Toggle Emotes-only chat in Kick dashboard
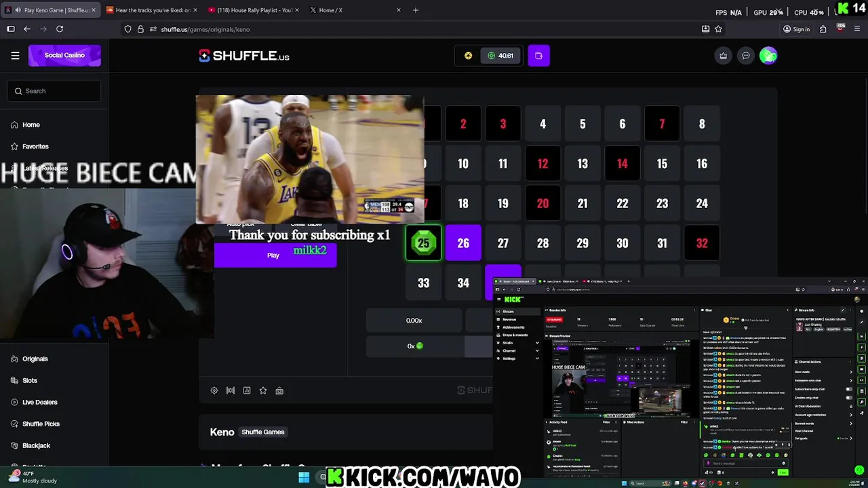868x488 pixels. point(849,398)
